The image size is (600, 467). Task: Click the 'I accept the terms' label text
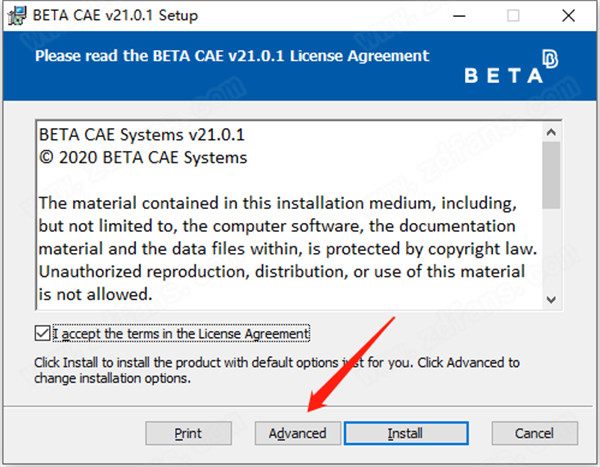[181, 333]
